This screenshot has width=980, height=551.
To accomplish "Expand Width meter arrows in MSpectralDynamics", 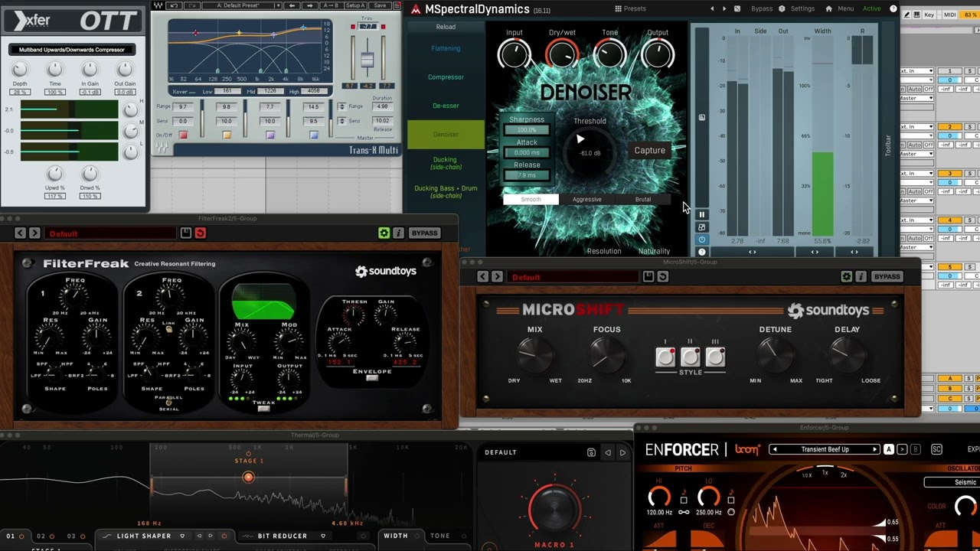I will [815, 252].
